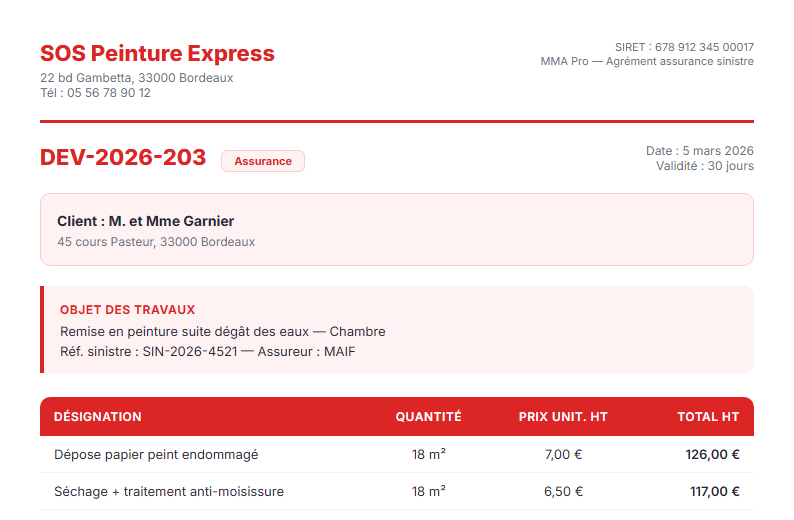Screen dimensions: 794x520
Task: Click the QUANTITÉ column header
Action: click(428, 417)
